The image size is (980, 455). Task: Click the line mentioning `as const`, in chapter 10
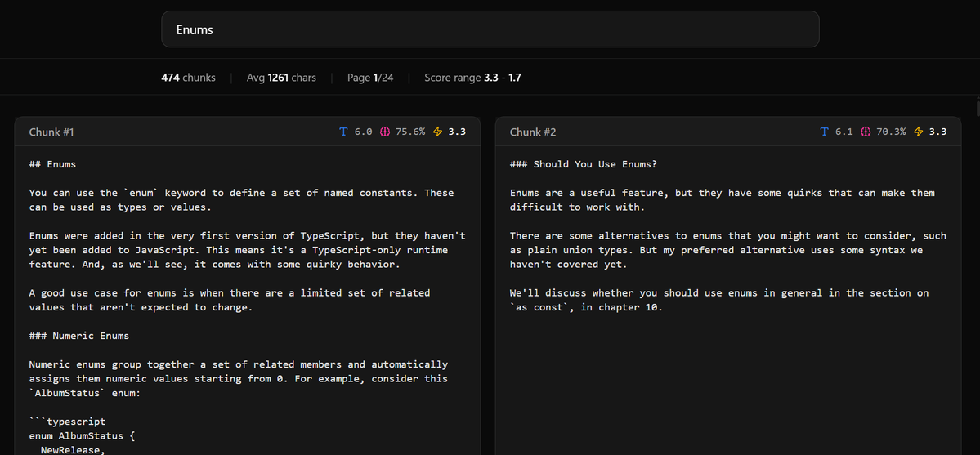pos(585,307)
